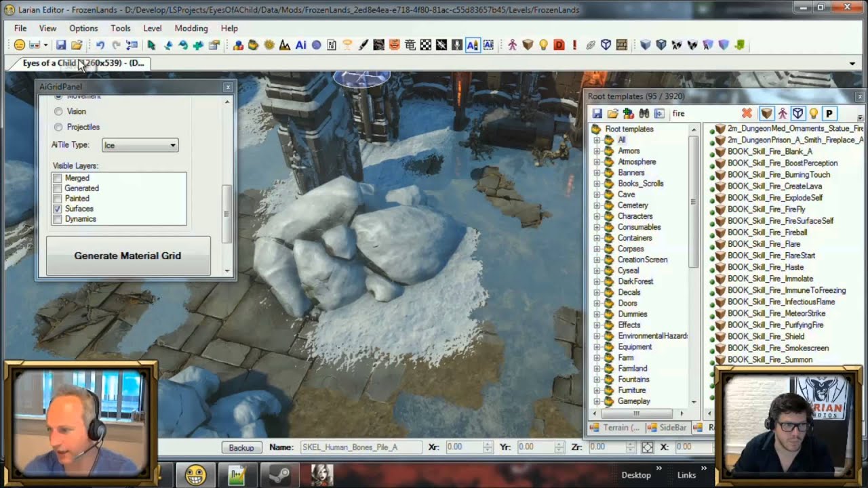Open the View menu
Screen dimensions: 868x488
point(47,28)
